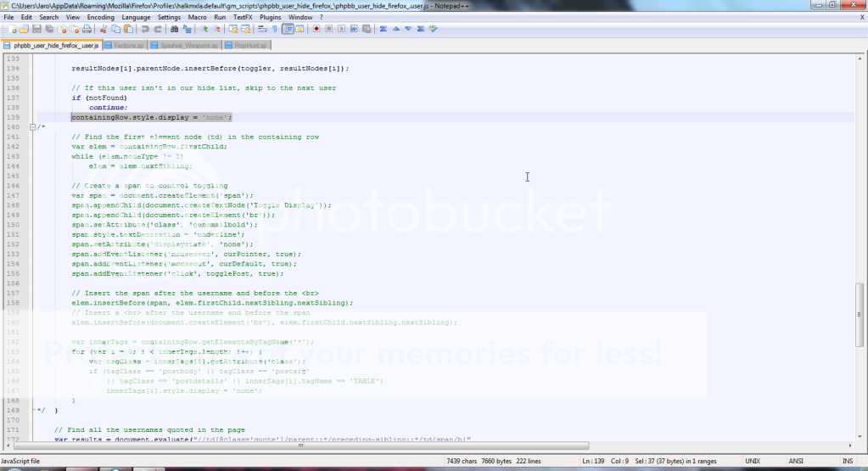This screenshot has width=868, height=471.
Task: Click the Playback macro toolbar icon
Action: [341, 29]
